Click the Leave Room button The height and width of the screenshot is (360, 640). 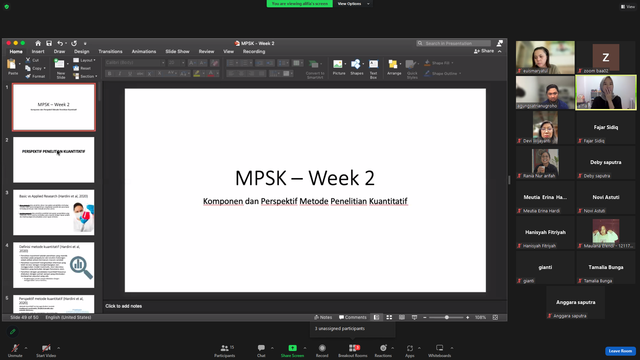coord(620,351)
